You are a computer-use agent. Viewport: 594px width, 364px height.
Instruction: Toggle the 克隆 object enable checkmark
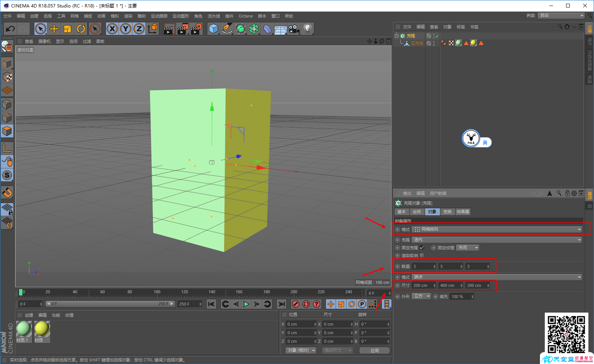point(437,36)
